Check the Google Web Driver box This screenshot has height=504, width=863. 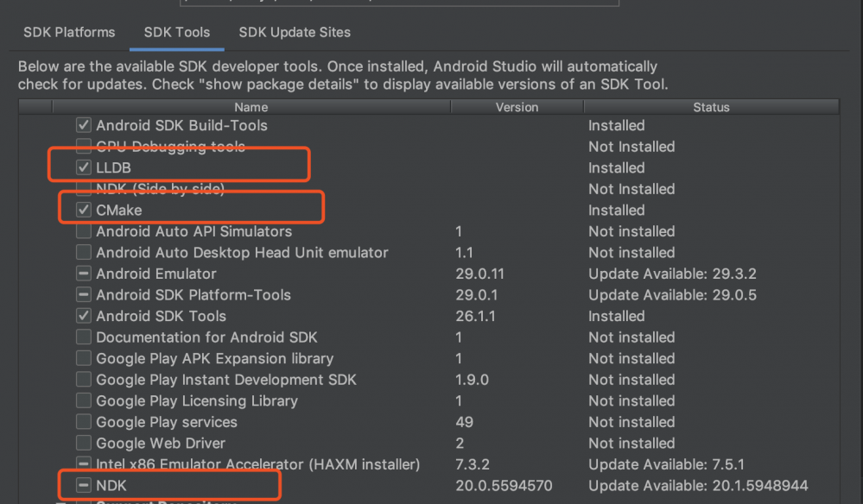[84, 444]
